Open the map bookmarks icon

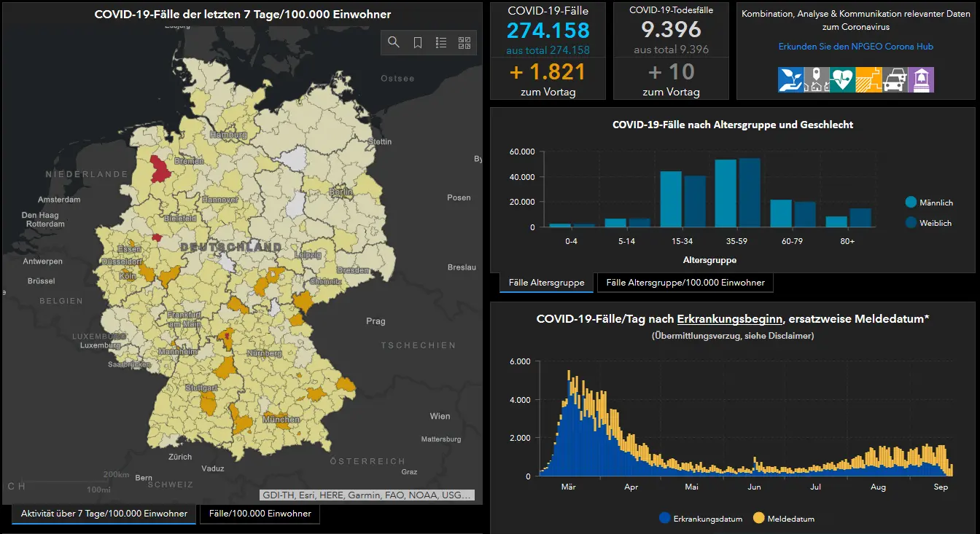click(x=418, y=42)
